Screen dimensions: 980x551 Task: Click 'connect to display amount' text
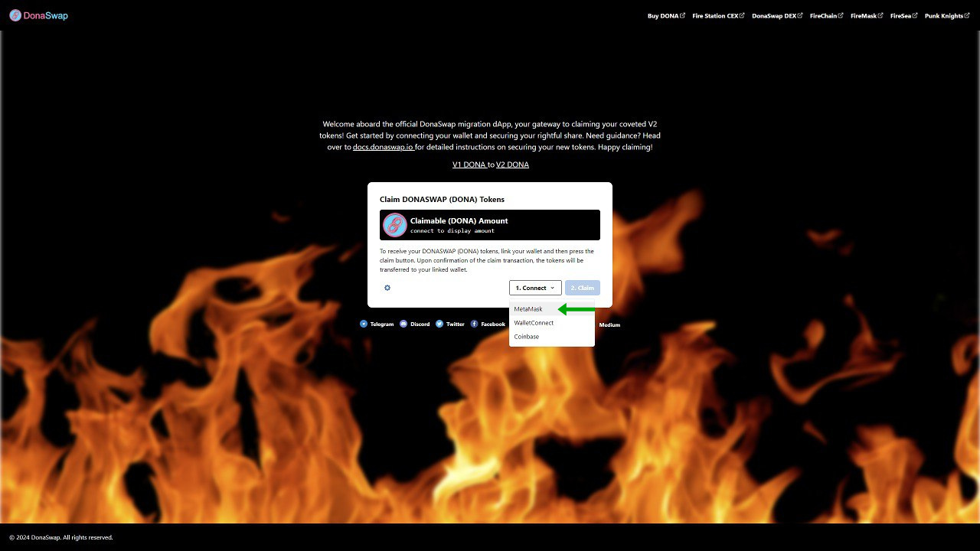(452, 231)
